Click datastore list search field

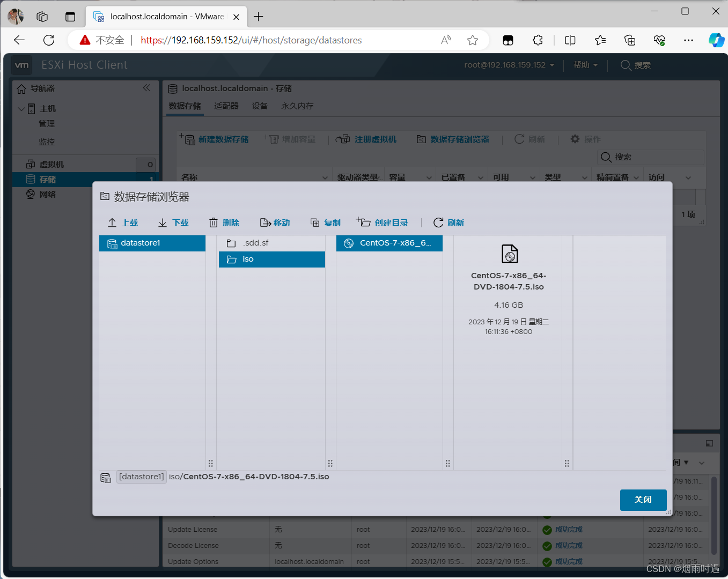(651, 157)
